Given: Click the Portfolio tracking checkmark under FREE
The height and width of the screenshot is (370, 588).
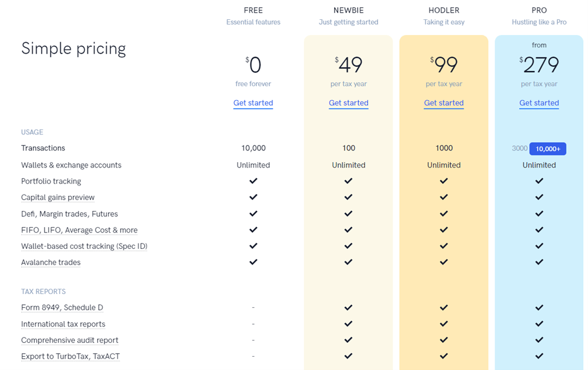Looking at the screenshot, I should pos(253,181).
